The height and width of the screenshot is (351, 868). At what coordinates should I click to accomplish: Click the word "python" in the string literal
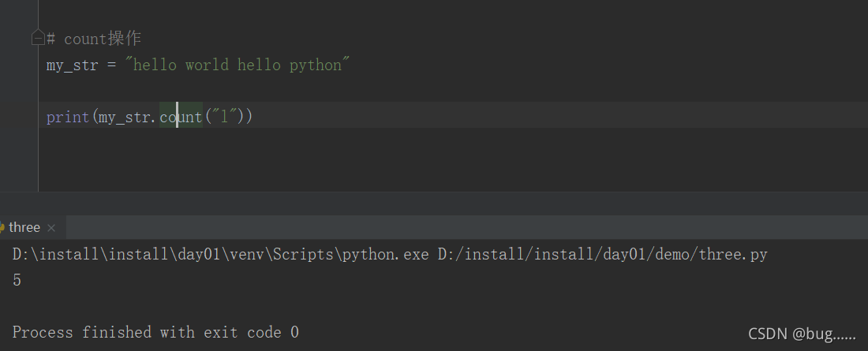click(x=316, y=65)
